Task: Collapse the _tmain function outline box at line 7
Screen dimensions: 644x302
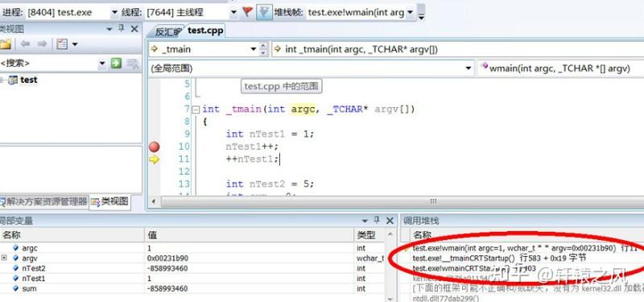Action: pos(196,110)
